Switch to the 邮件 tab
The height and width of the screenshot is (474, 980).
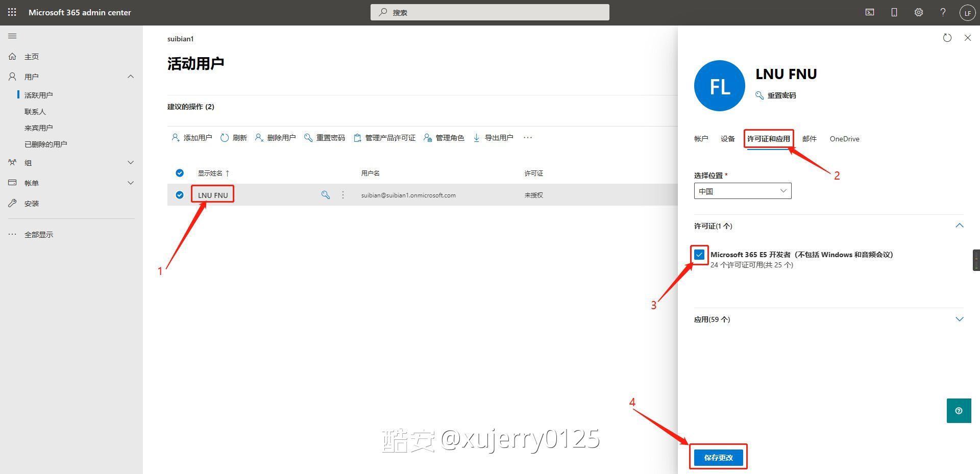[809, 139]
